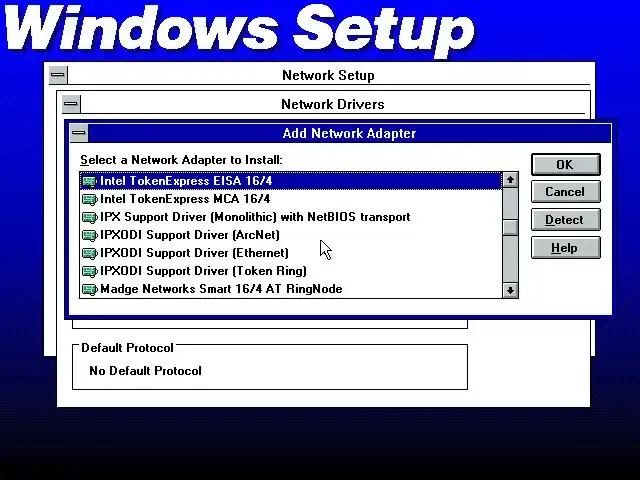Open Network Drivers window control menu box

(x=71, y=104)
